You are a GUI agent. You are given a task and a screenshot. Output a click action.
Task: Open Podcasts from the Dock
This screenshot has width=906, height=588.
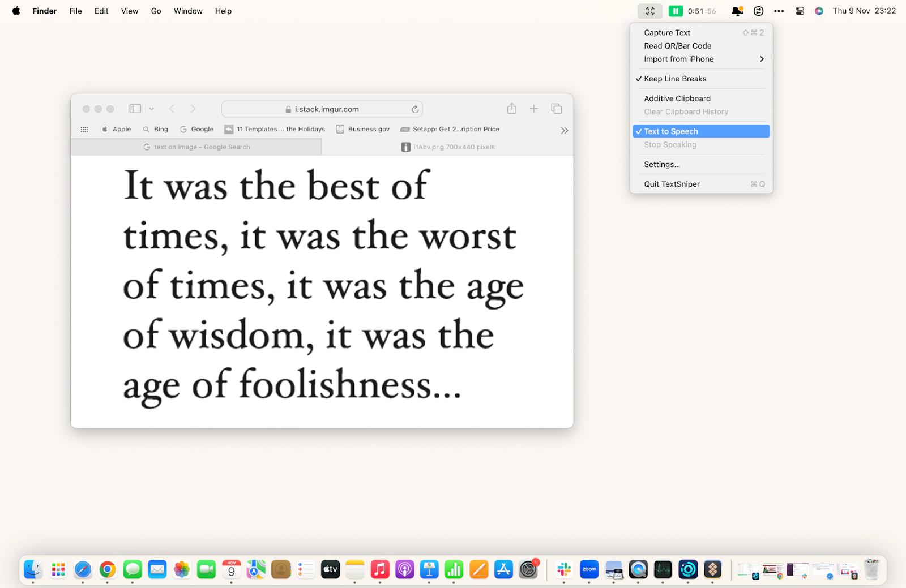click(x=404, y=569)
